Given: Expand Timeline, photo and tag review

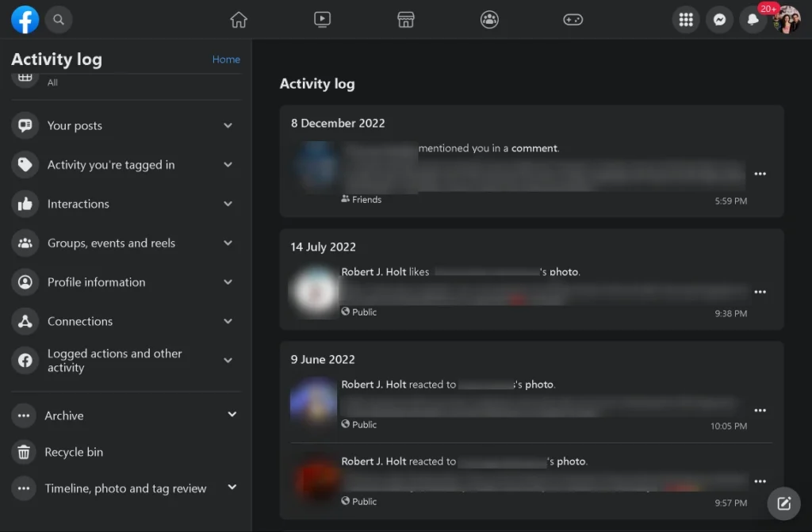Looking at the screenshot, I should click(x=232, y=488).
